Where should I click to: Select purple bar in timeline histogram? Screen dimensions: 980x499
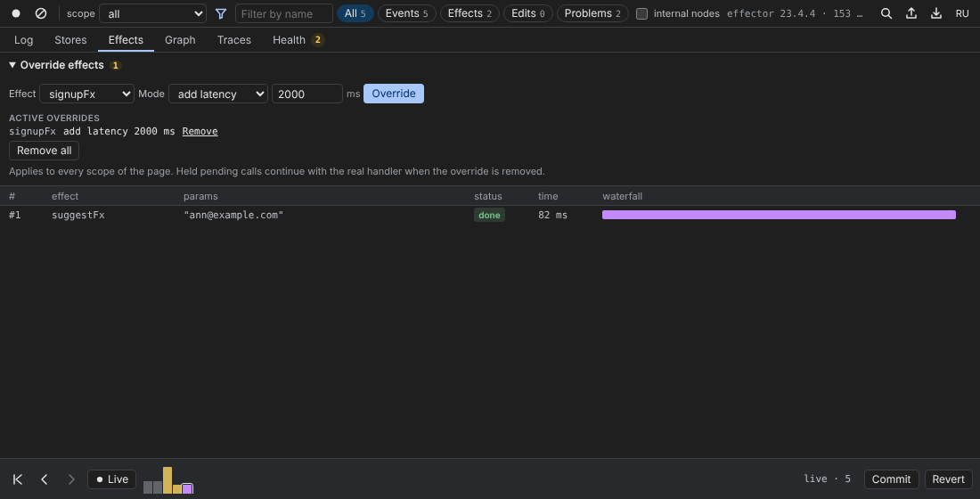coord(187,488)
